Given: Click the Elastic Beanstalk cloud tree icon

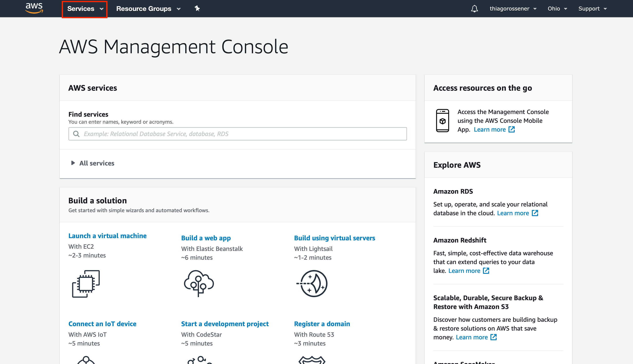Looking at the screenshot, I should [x=199, y=283].
